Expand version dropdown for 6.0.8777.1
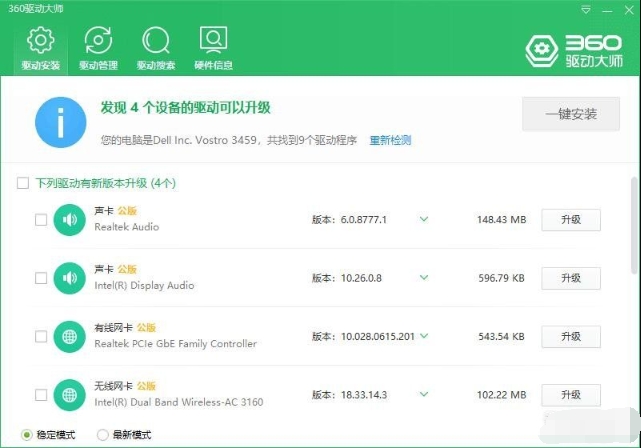The image size is (641, 448). [424, 219]
